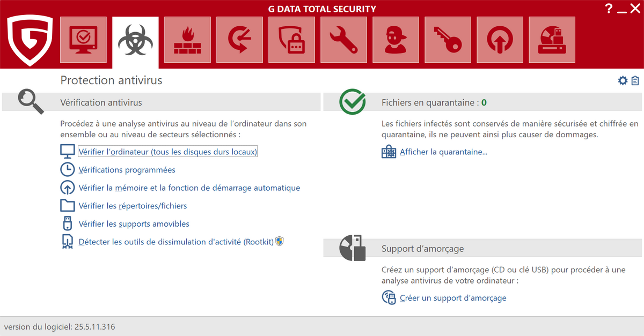Open Afficher la quarantaine...
Image resolution: width=644 pixels, height=336 pixels.
point(444,152)
